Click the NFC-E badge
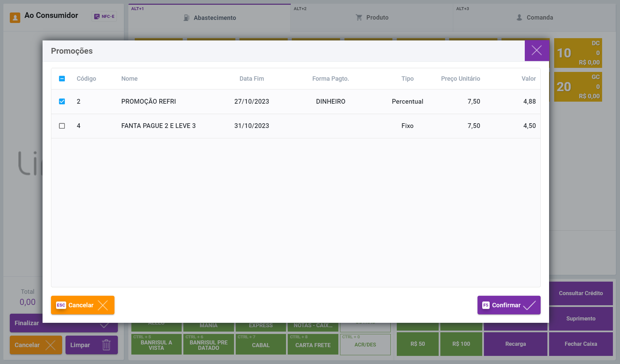Screen dimensions: 620x364 [104, 16]
